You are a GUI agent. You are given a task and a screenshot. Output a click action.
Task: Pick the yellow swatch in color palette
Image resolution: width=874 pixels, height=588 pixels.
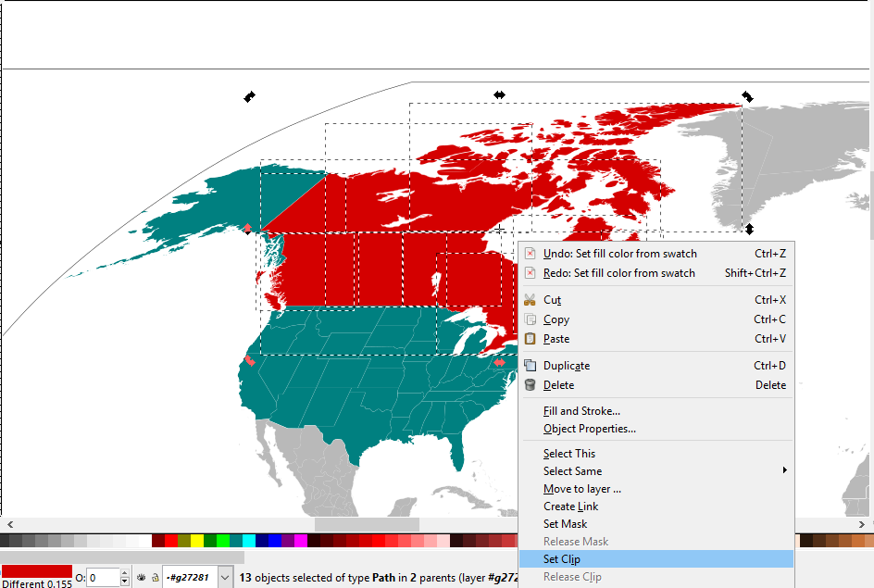point(197,541)
